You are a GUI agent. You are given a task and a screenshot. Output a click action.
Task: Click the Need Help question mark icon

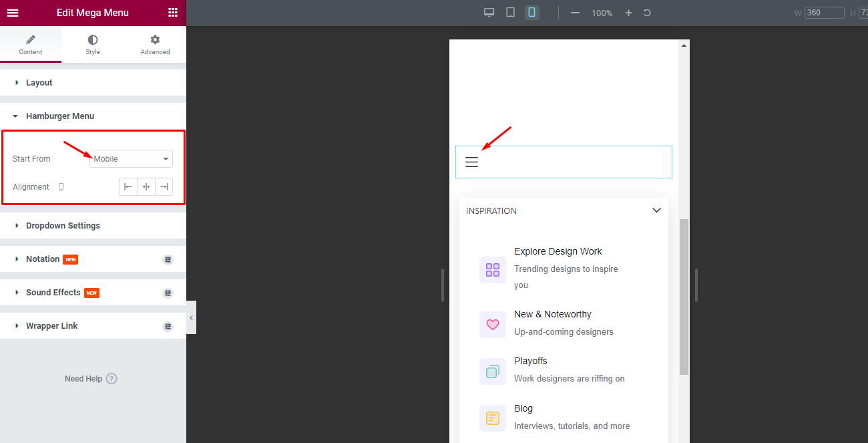pyautogui.click(x=112, y=378)
